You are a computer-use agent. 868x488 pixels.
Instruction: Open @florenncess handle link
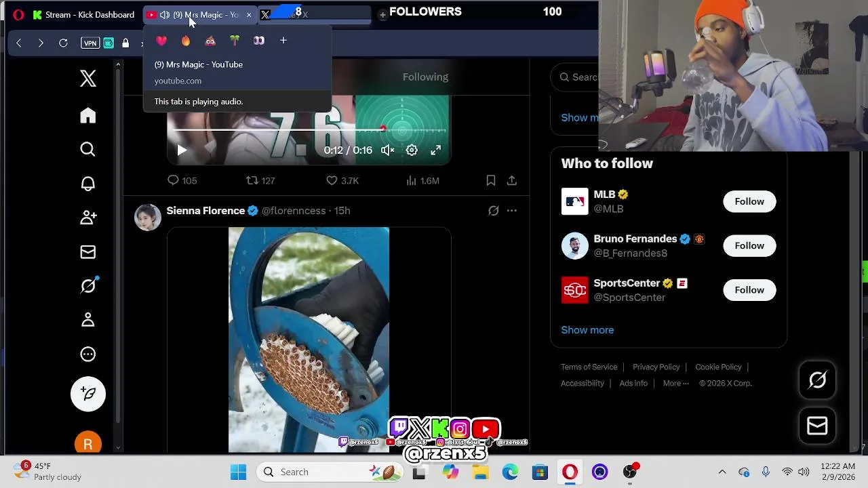[294, 211]
